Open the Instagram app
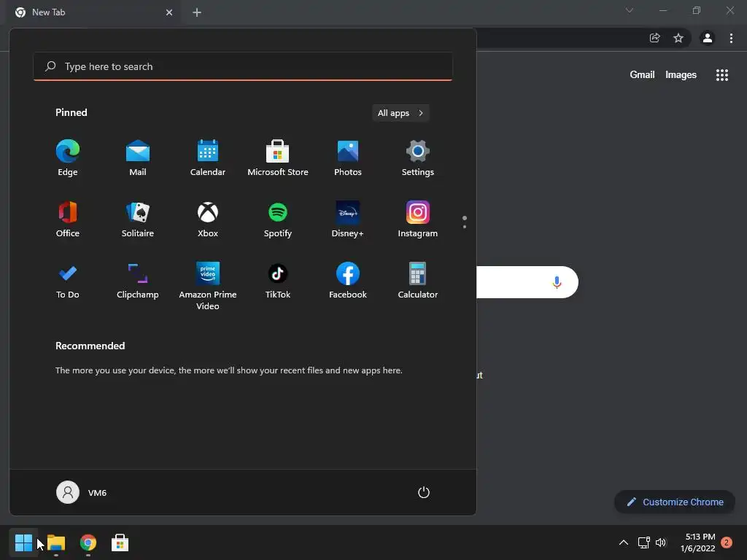The height and width of the screenshot is (560, 747). click(418, 219)
